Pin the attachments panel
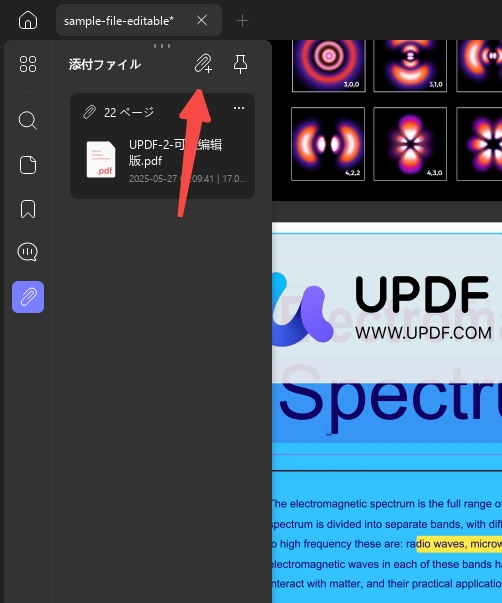Screen dimensions: 502x603 coord(240,64)
